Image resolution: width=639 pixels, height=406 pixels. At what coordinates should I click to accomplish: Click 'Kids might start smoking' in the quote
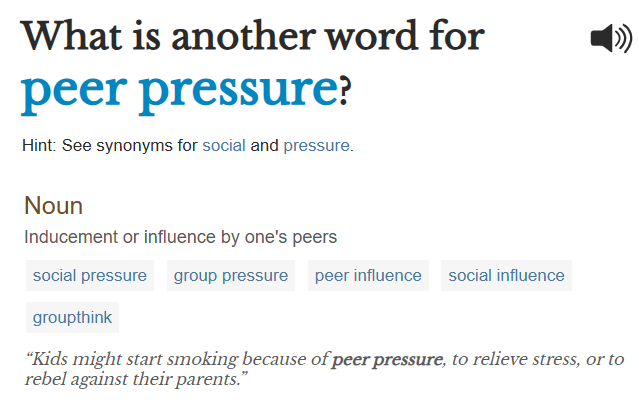pyautogui.click(x=120, y=359)
